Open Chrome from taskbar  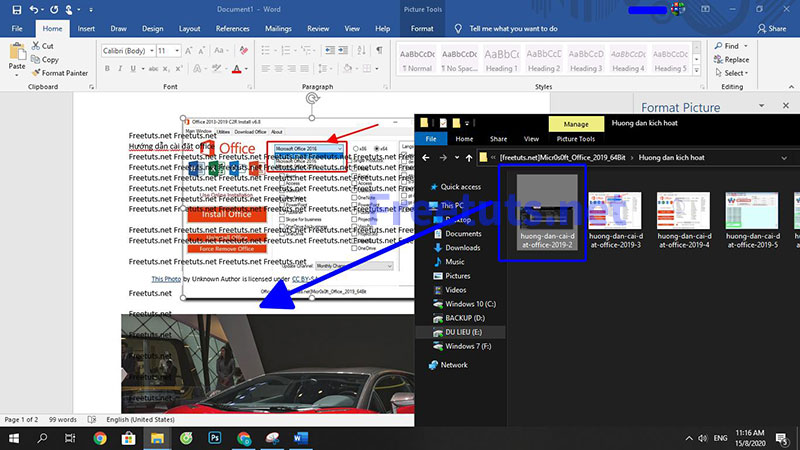pyautogui.click(x=100, y=438)
